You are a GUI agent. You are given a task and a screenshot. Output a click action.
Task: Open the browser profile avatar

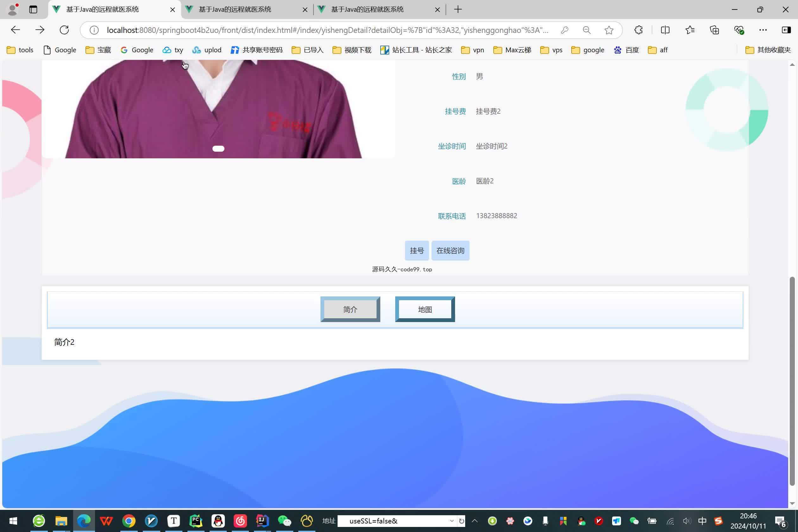pos(13,9)
